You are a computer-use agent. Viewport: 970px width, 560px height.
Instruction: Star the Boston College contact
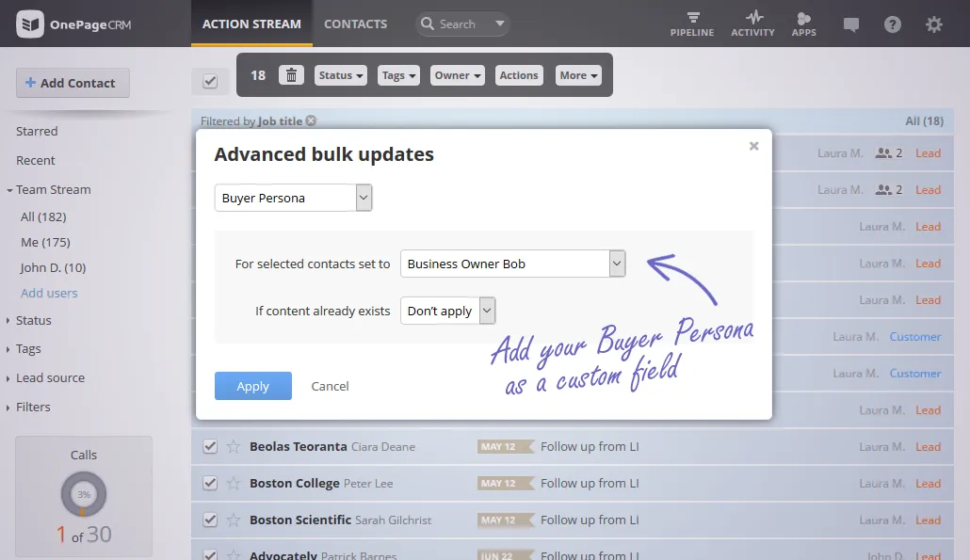(x=234, y=483)
